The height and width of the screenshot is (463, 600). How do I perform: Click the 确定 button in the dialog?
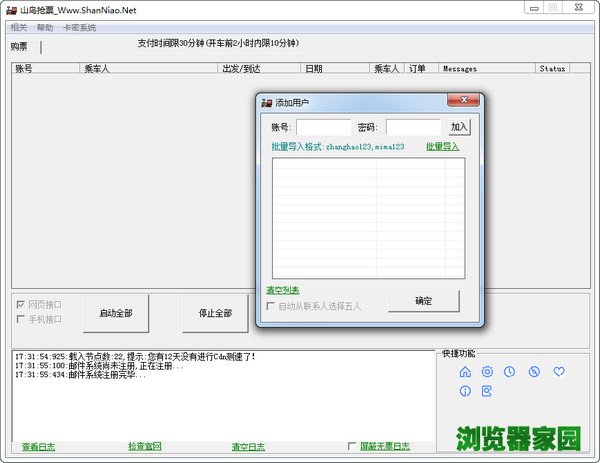pyautogui.click(x=424, y=301)
